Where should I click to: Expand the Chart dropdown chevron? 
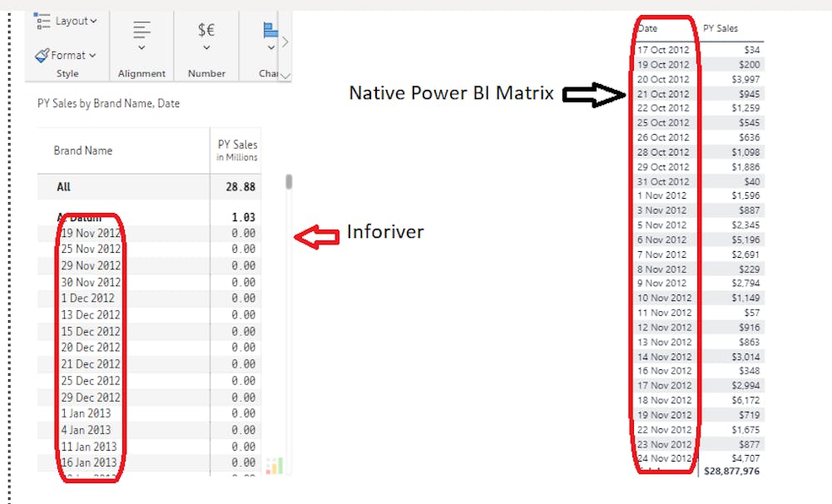pos(271,47)
